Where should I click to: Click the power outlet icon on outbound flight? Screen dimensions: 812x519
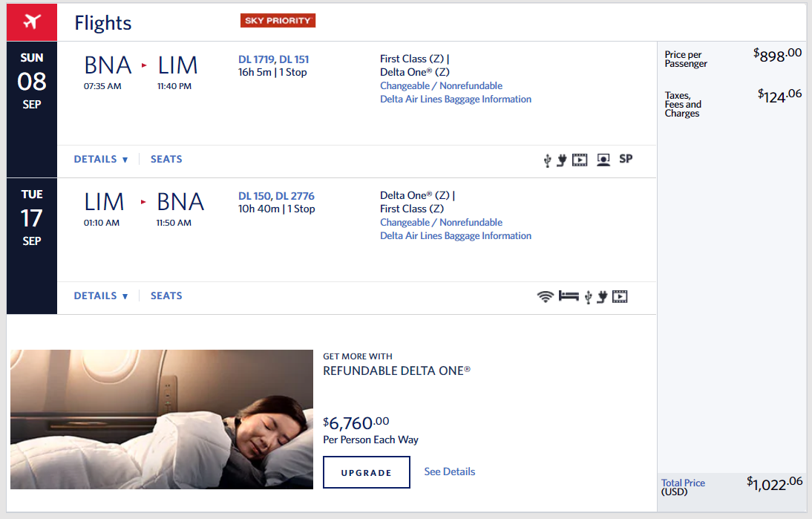pos(562,160)
